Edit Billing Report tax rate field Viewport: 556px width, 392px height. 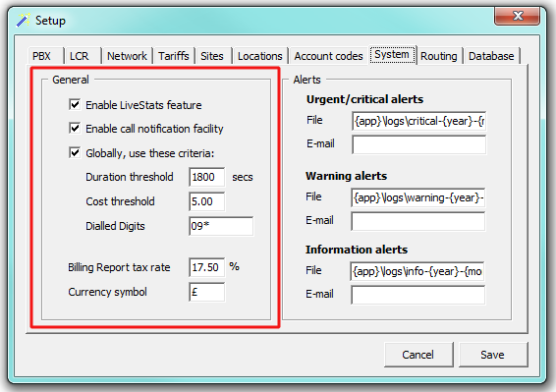[x=206, y=267]
